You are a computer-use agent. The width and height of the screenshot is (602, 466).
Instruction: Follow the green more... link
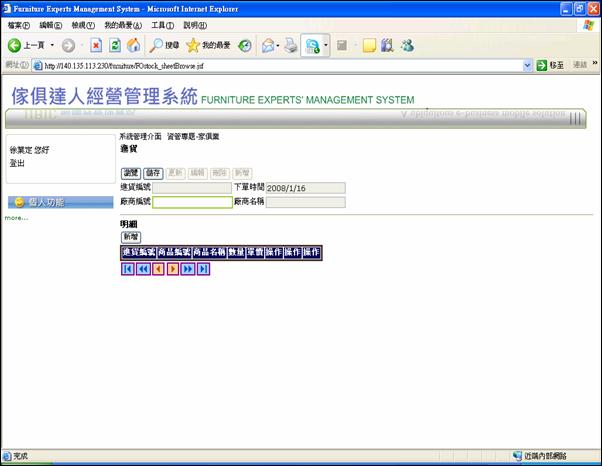[x=16, y=217]
